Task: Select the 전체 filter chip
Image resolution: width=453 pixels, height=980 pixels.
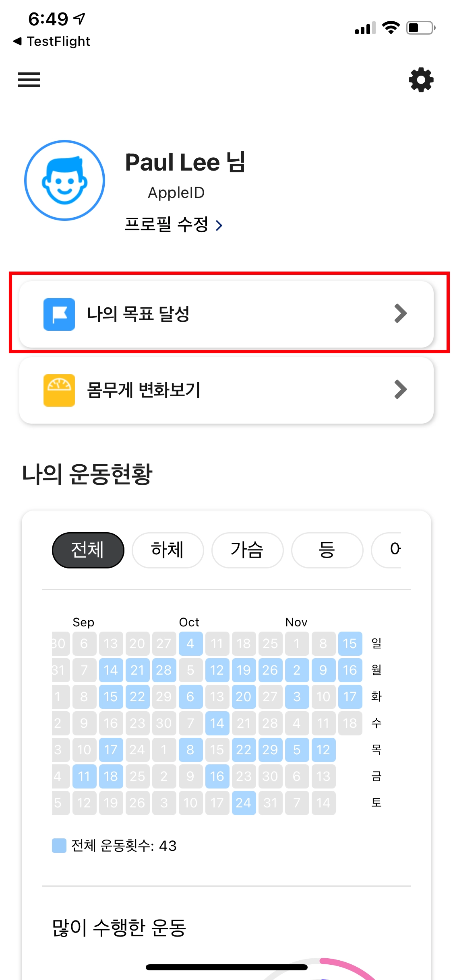Action: 88,550
